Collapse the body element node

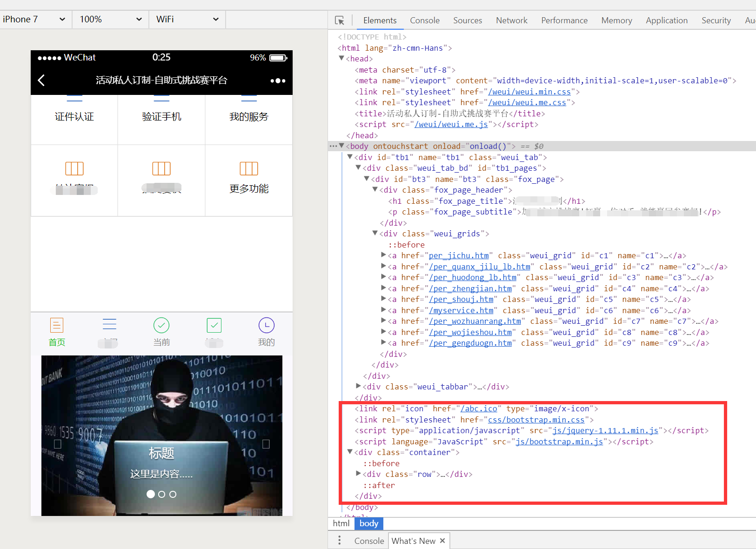click(341, 146)
